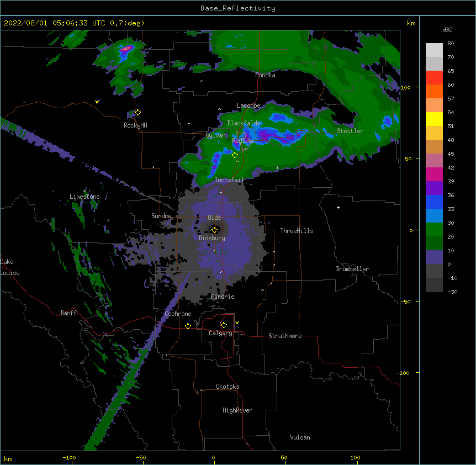Click the magenta storm core northwest of RockyMH
This screenshot has height=465, width=476.
(x=127, y=48)
